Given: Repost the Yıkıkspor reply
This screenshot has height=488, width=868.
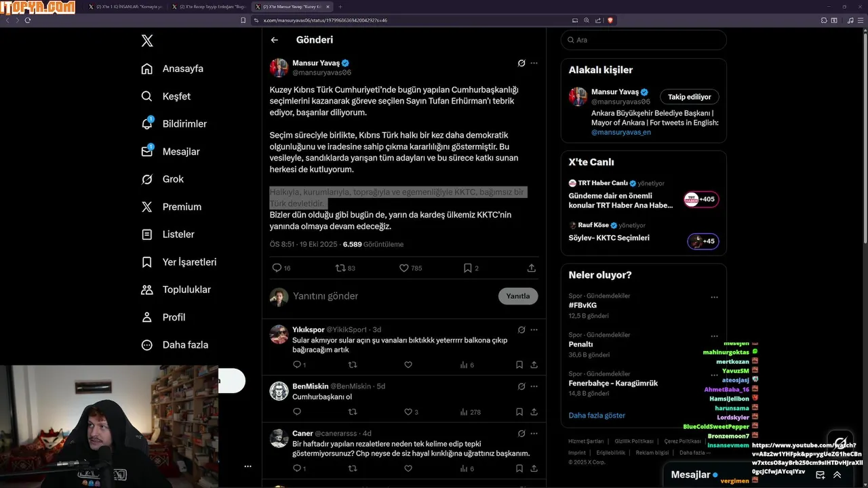Looking at the screenshot, I should [353, 365].
